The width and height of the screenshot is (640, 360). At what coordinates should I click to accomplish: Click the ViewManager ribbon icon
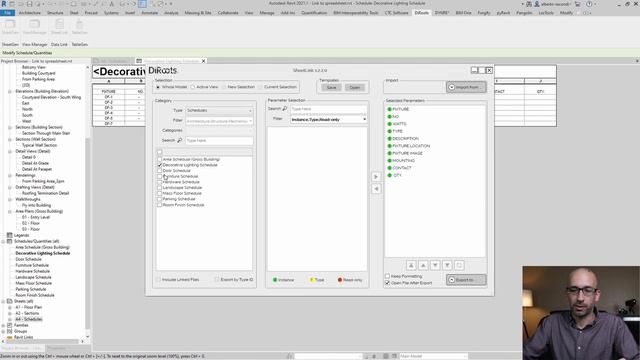[34, 25]
